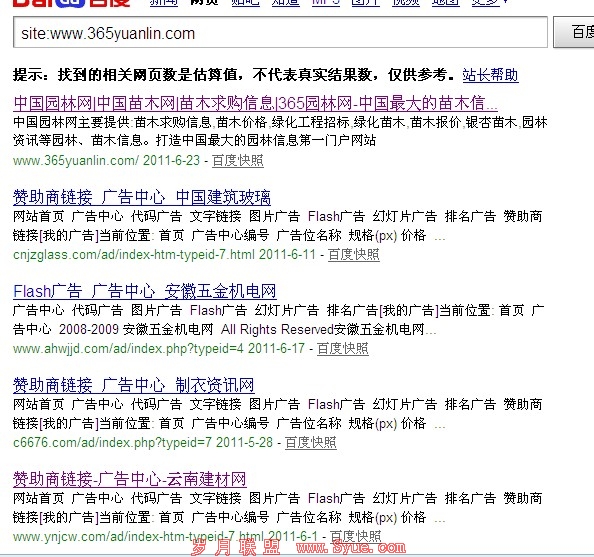
Task: Open the 中国建筑玻璃 广告中心 result title
Action: pyautogui.click(x=142, y=197)
